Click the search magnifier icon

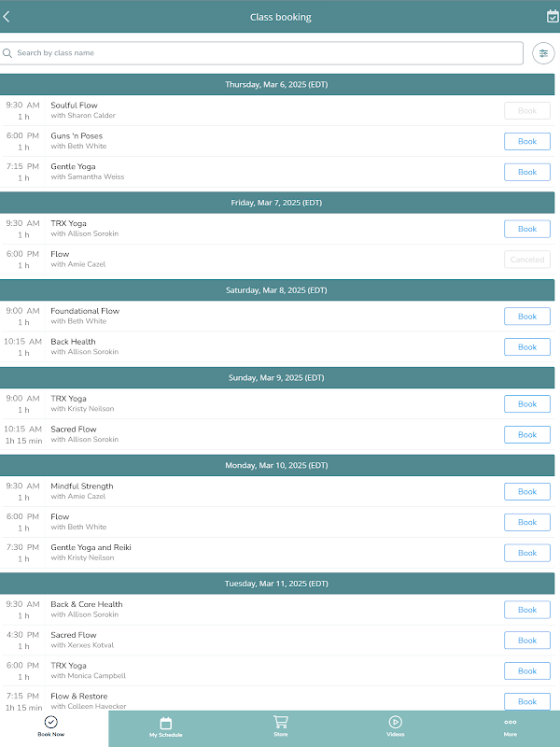tap(8, 53)
